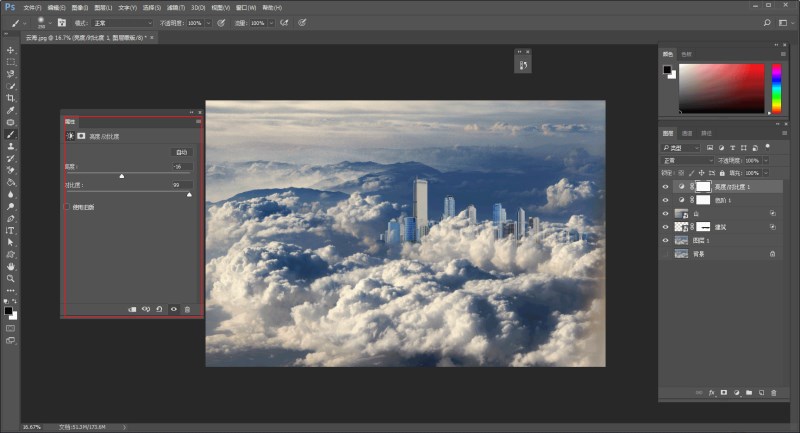The width and height of the screenshot is (800, 433).
Task: Enable the 使用旧版 (Use Legacy) checkbox
Action: click(68, 207)
